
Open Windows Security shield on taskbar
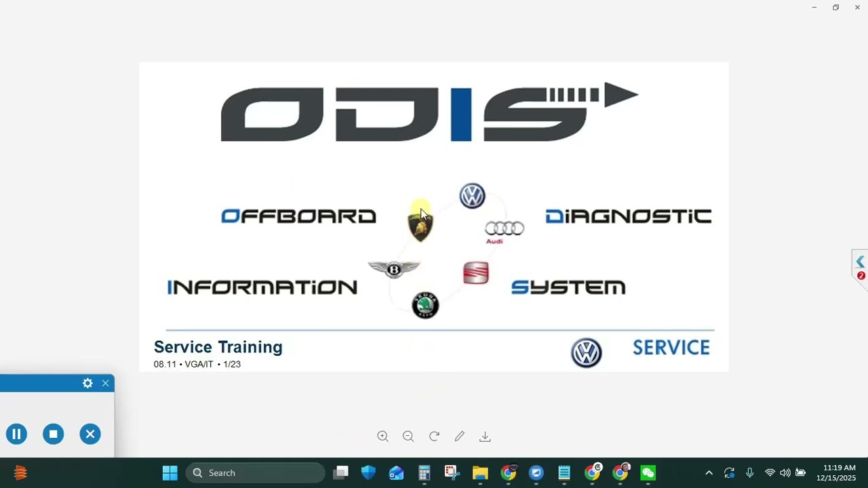[369, 473]
